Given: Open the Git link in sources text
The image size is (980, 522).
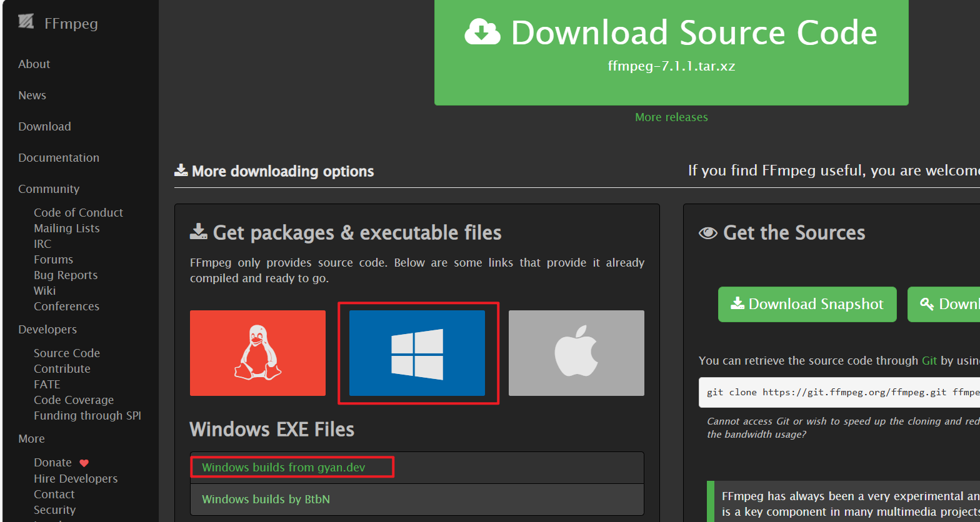Looking at the screenshot, I should [x=929, y=361].
